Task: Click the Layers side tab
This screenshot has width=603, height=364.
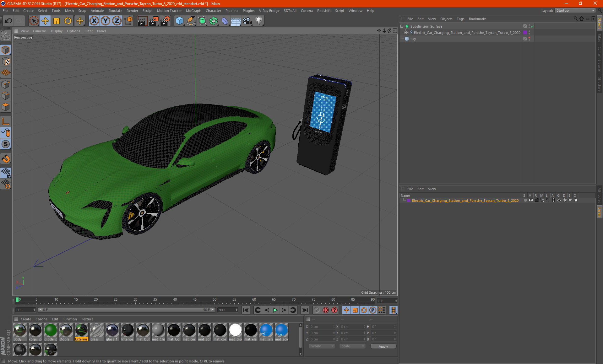Action: (599, 212)
